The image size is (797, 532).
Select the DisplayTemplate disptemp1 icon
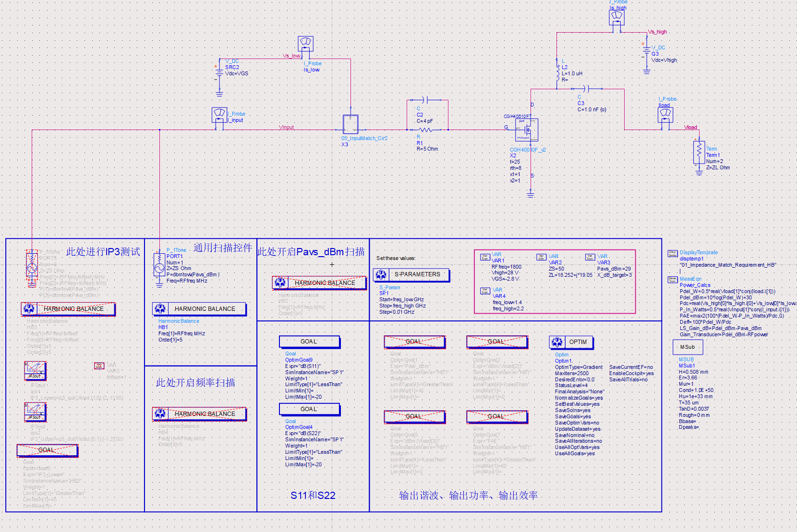(673, 254)
